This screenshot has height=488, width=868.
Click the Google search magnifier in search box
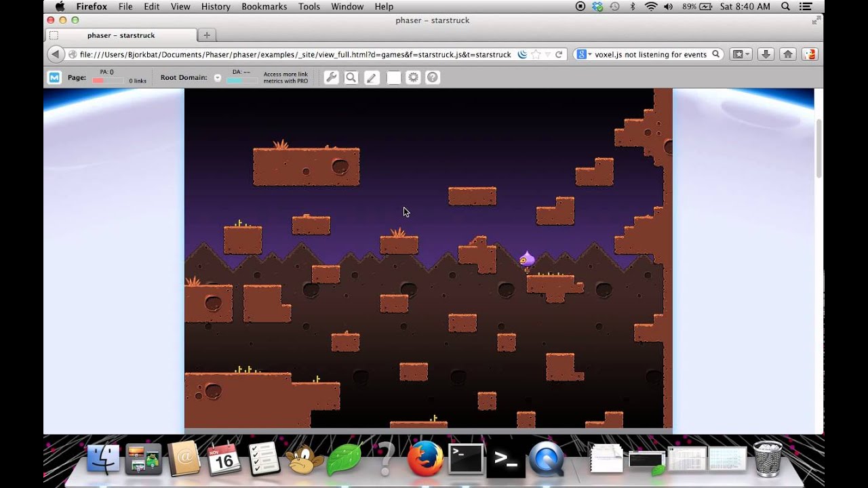[x=715, y=54]
